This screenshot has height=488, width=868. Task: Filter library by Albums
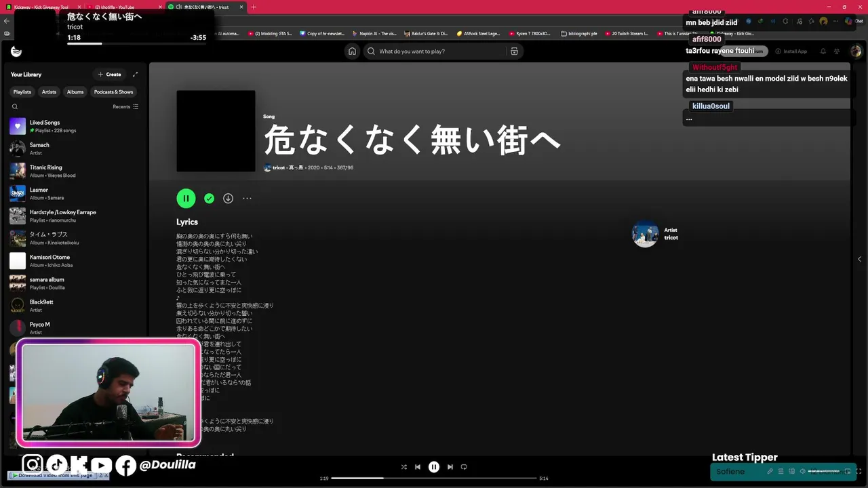coord(75,91)
